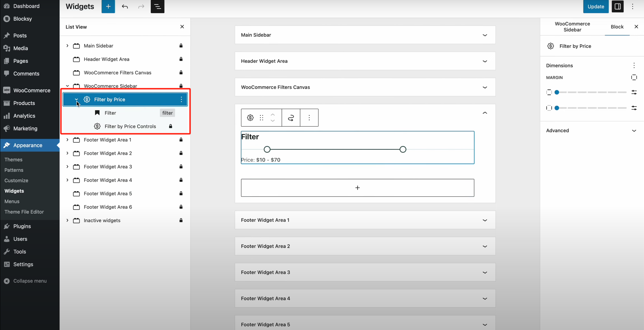Open block toolbar options menu
Viewport: 644px width, 330px height.
[309, 118]
